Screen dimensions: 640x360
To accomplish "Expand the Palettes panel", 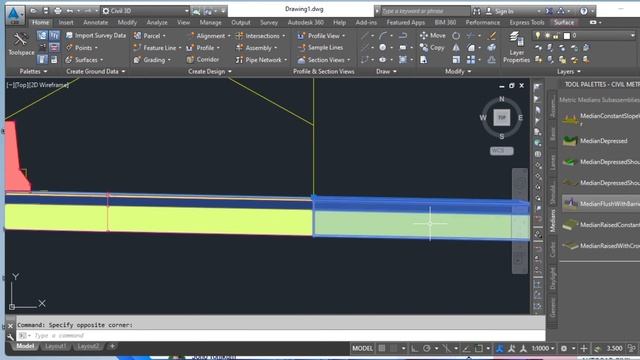I will 33,71.
